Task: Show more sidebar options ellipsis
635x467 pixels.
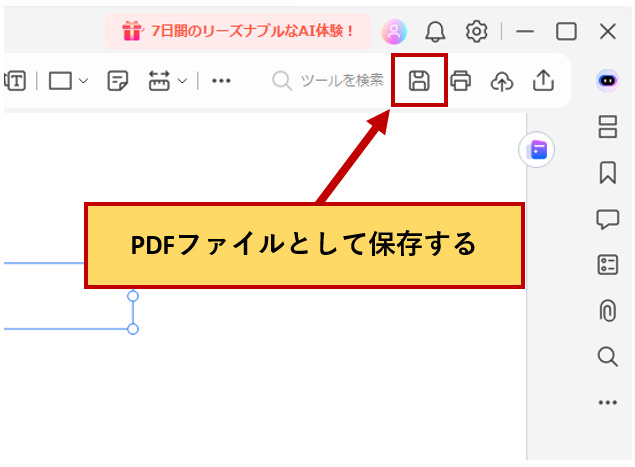Action: pyautogui.click(x=607, y=403)
